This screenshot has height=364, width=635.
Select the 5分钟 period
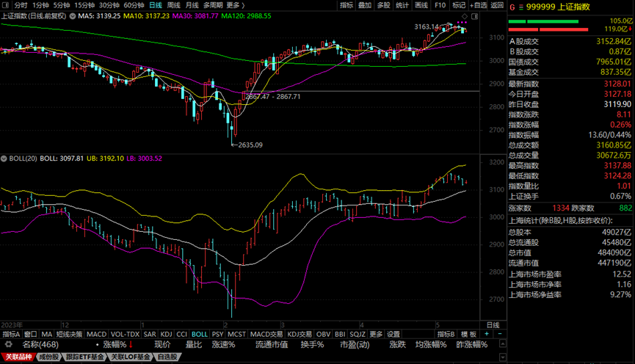pyautogui.click(x=62, y=5)
